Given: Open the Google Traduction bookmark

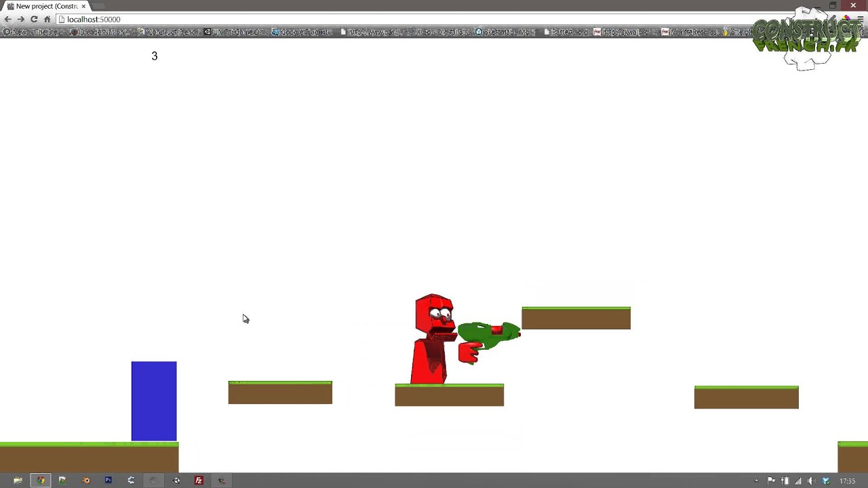Looking at the screenshot, I should [302, 32].
